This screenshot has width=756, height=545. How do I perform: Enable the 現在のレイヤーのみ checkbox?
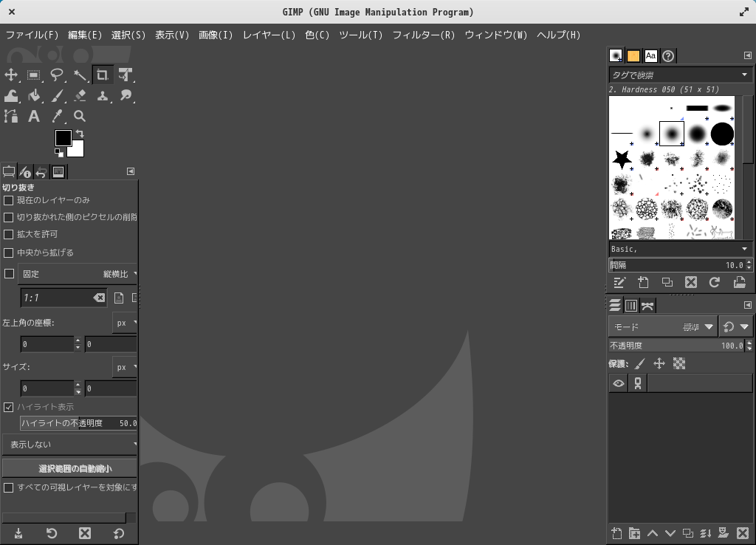point(9,200)
